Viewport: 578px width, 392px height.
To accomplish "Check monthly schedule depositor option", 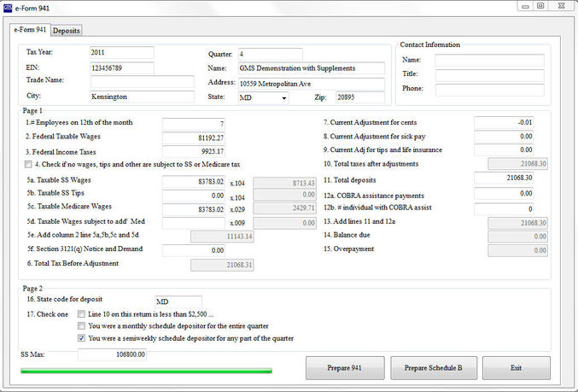I will (x=81, y=326).
